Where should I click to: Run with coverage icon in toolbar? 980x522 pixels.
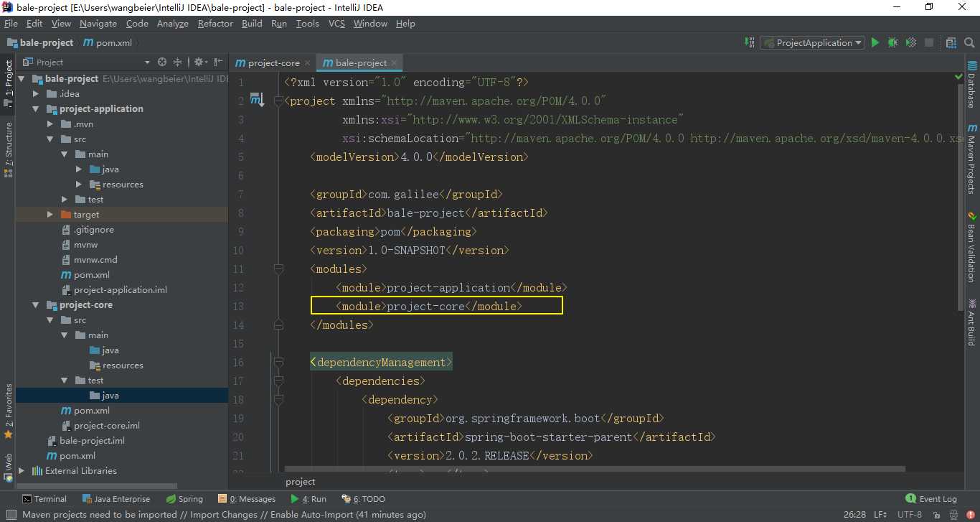(x=911, y=43)
